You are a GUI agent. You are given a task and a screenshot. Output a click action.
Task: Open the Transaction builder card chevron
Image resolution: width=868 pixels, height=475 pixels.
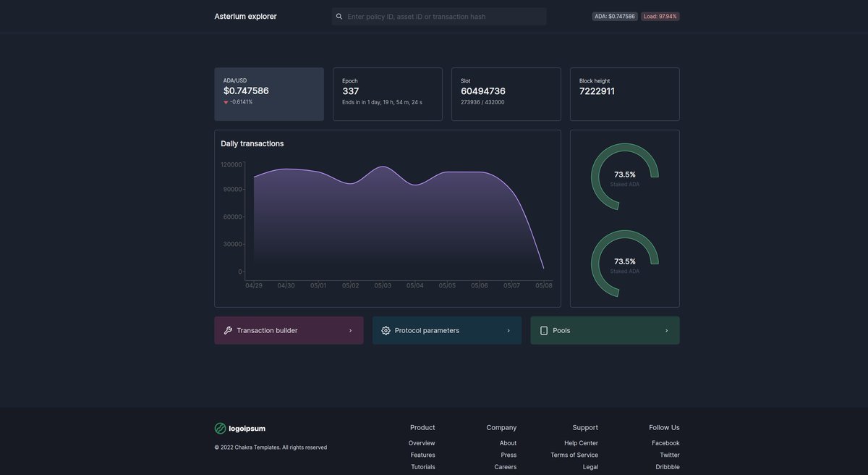(x=351, y=331)
